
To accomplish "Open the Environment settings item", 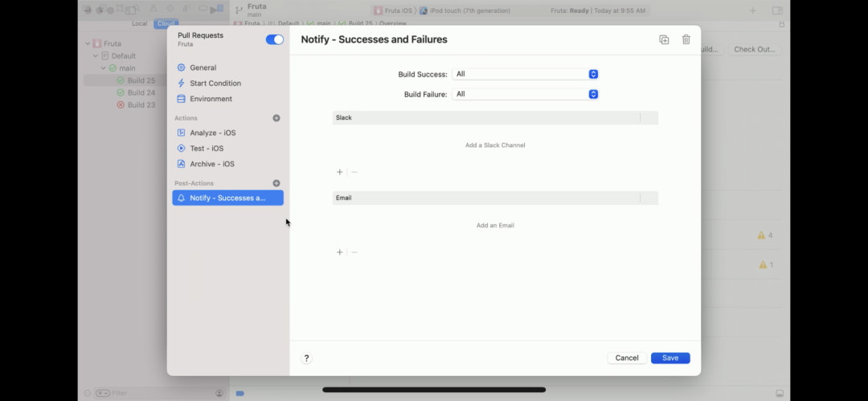I will (x=227, y=99).
